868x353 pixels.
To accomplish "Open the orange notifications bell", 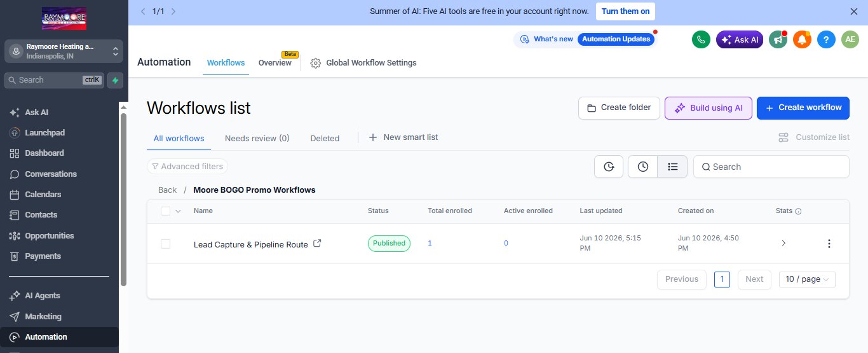I will pyautogui.click(x=802, y=39).
